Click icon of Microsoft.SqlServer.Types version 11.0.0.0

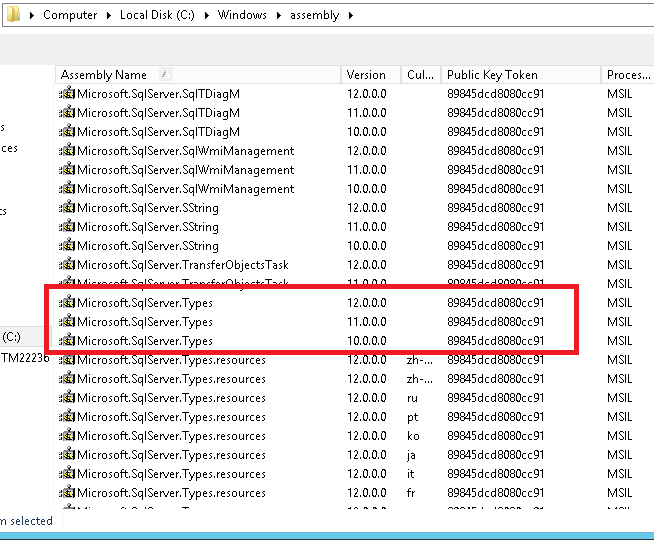pyautogui.click(x=67, y=321)
